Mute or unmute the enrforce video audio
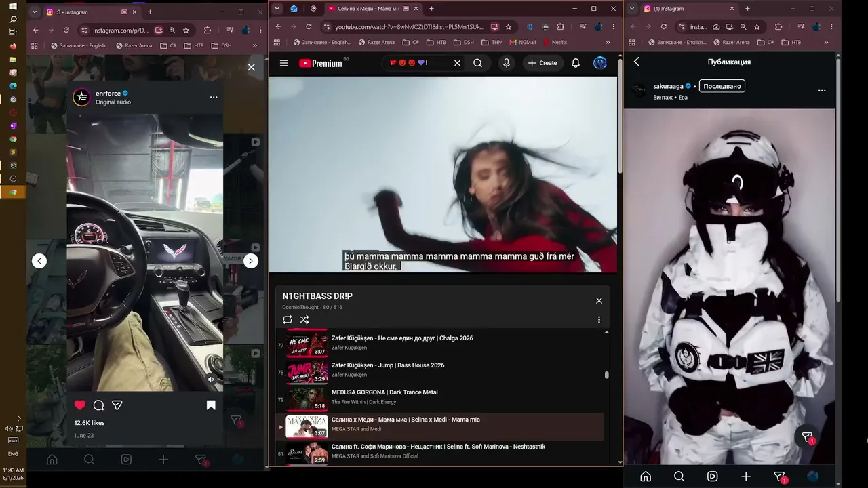 [x=211, y=380]
